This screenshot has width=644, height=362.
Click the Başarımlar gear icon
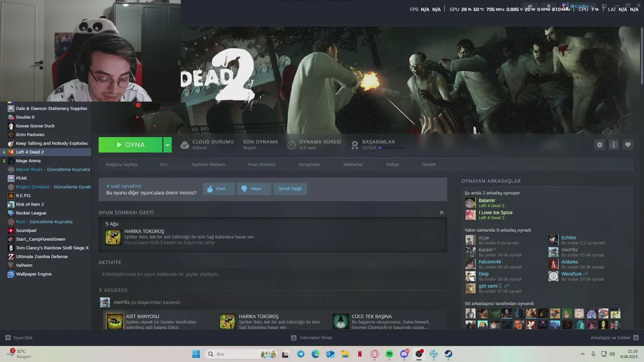tap(355, 145)
